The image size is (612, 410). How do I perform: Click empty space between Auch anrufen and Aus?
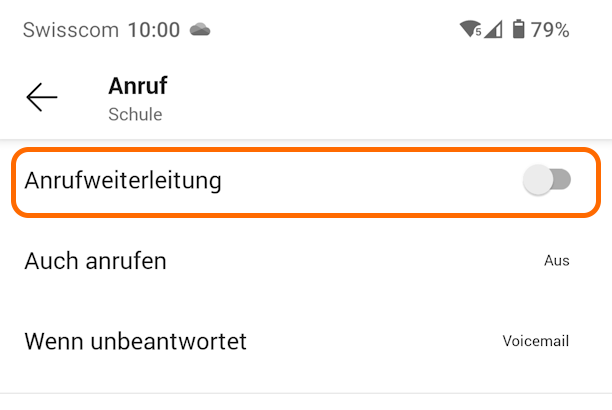coord(350,261)
